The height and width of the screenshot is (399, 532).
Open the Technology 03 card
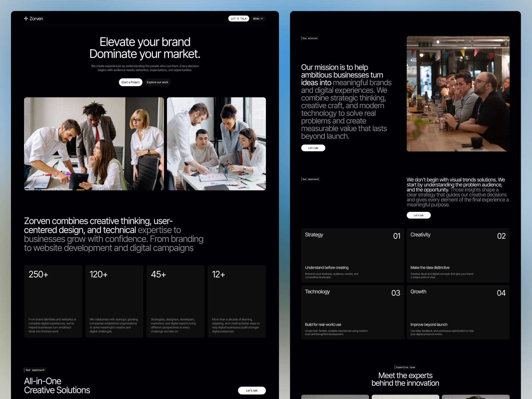[353, 312]
